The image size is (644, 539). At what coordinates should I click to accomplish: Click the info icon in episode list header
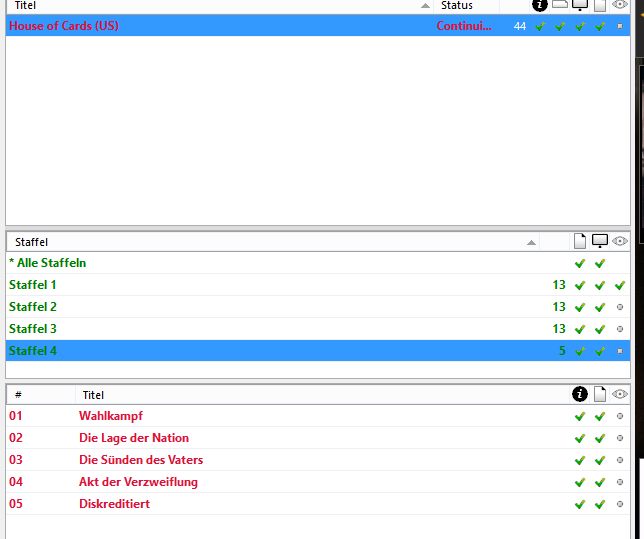[x=580, y=394]
